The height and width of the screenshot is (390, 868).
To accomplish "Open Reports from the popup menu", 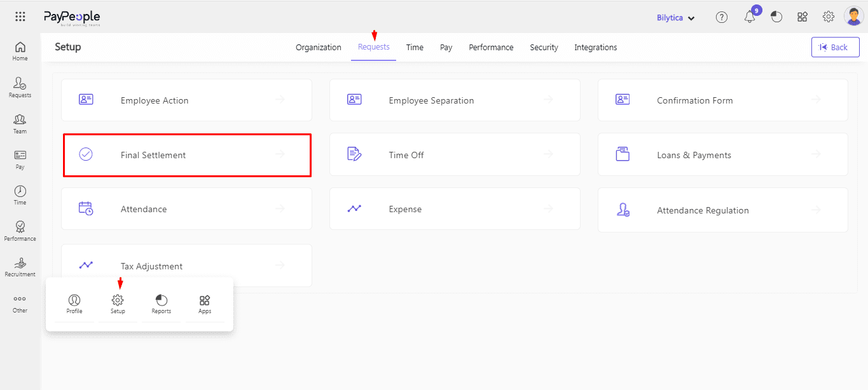I will coord(161,304).
